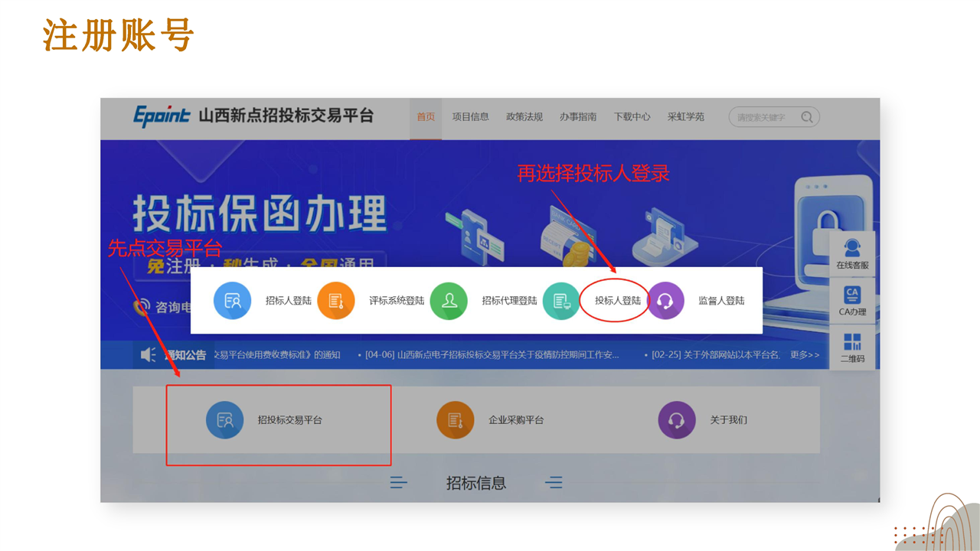The image size is (980, 551).
Task: Open the 政策法规 nav tab
Action: click(524, 117)
